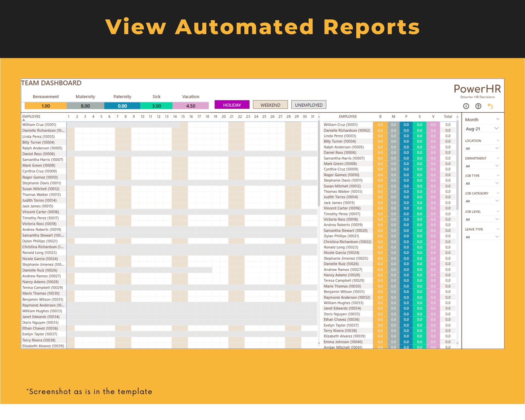Select the WEEKEND legend indicator

(270, 105)
